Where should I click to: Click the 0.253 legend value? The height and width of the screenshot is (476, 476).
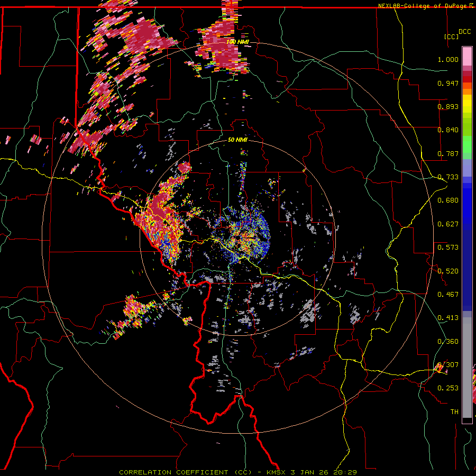[x=448, y=388]
